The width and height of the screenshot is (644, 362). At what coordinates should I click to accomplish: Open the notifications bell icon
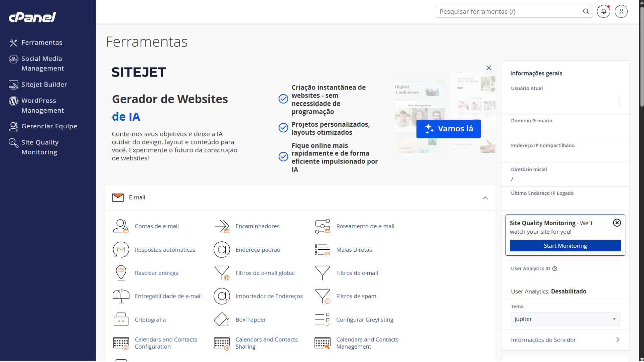[603, 11]
